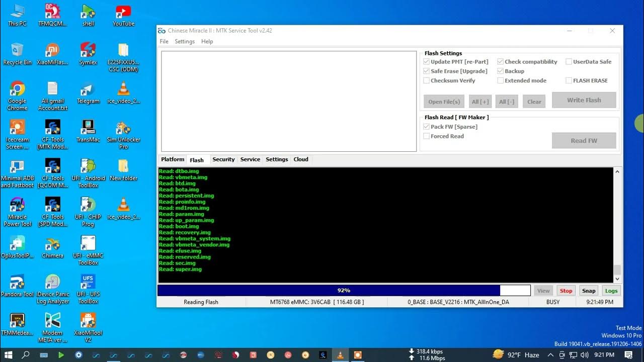Screen dimensions: 644x362
Task: Launch CF-Tools [MTK Mod...] shortcut
Action: point(53,135)
